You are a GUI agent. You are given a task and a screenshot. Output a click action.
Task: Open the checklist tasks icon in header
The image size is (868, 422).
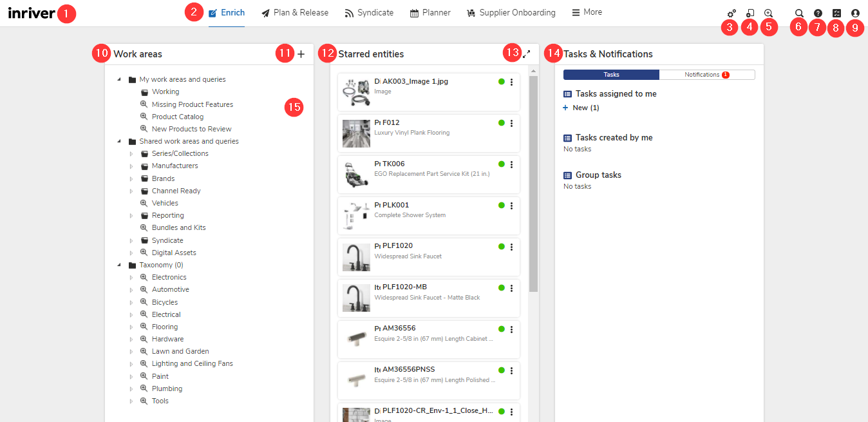point(836,13)
